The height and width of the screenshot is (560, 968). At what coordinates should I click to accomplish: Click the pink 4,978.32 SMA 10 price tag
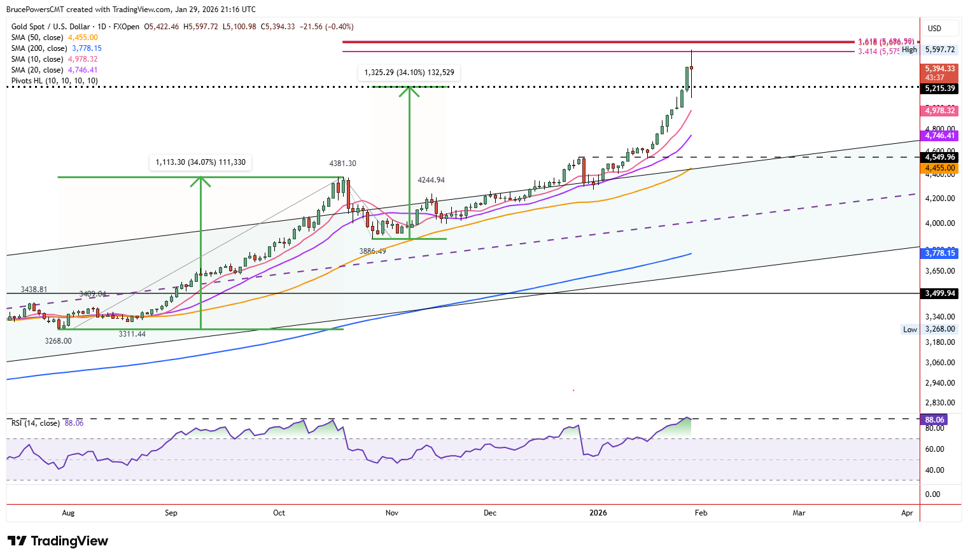939,111
